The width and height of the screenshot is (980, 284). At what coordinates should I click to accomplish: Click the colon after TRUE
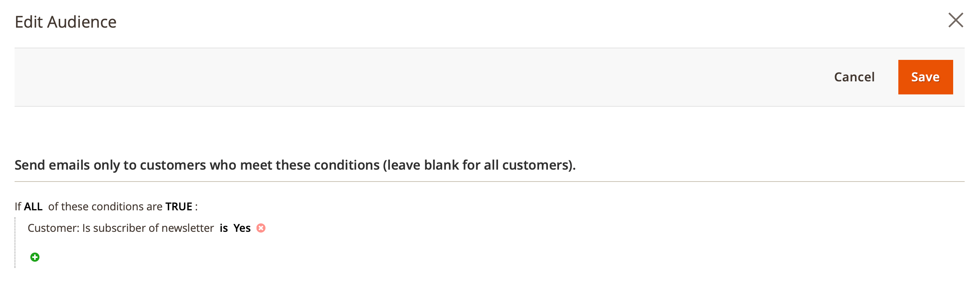coord(196,207)
